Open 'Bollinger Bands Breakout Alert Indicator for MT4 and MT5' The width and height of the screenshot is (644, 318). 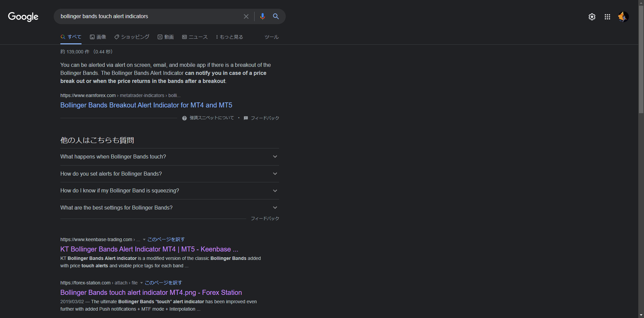coord(146,105)
